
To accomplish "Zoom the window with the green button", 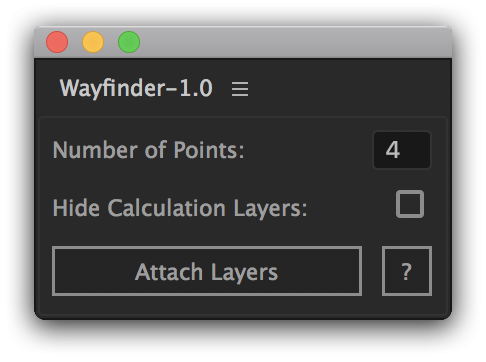I will pos(129,42).
